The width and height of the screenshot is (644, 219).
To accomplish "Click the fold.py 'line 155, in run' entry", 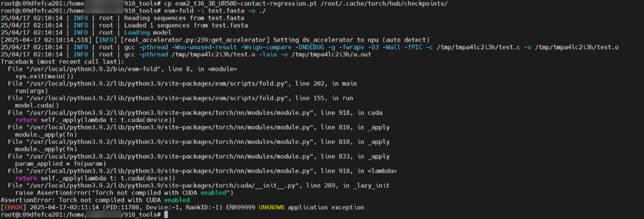I will (180, 97).
